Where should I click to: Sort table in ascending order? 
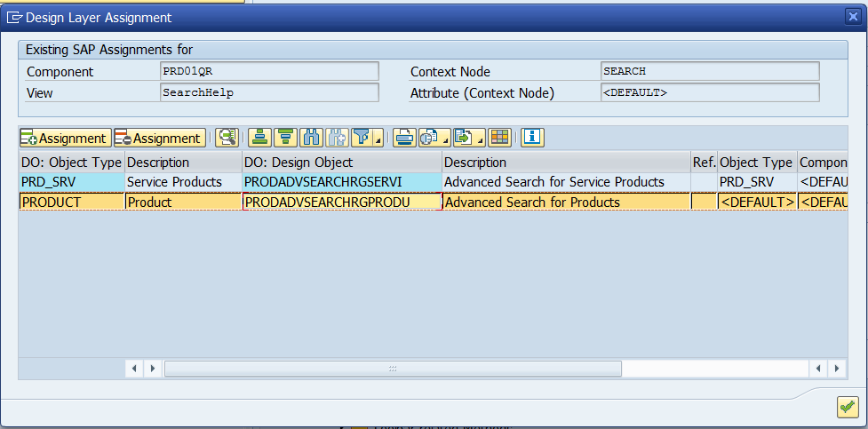[x=259, y=138]
